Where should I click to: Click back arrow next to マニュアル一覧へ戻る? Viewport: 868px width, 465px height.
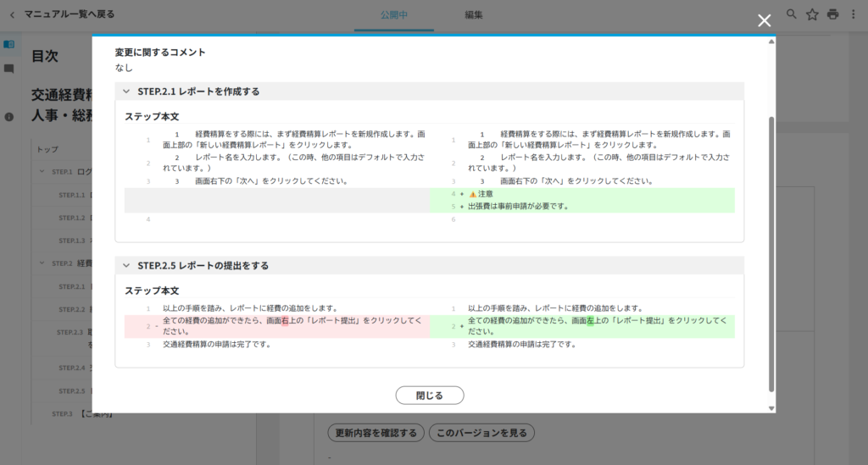[12, 14]
